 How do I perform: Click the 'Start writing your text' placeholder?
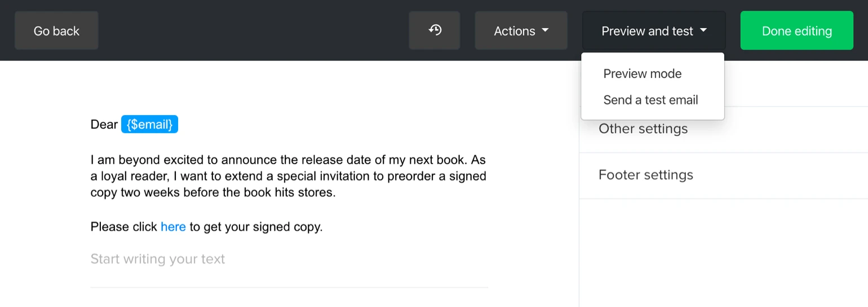[158, 259]
